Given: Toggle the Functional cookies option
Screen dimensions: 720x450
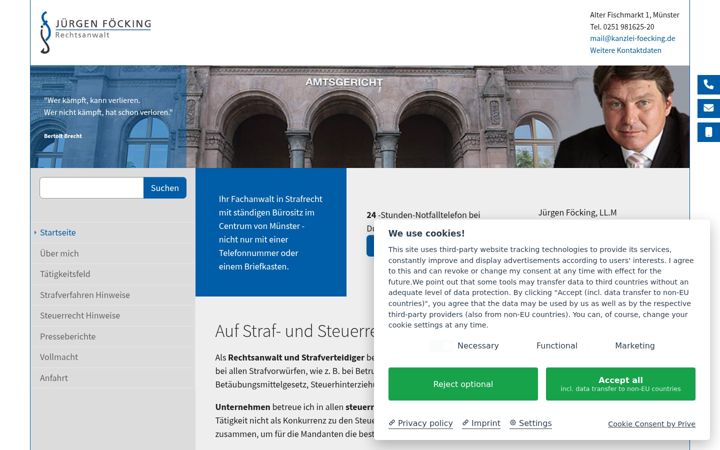Looking at the screenshot, I should click(557, 346).
